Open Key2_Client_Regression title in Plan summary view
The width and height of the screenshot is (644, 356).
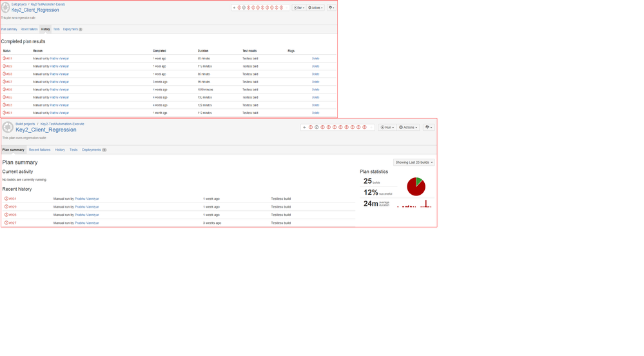pos(46,130)
